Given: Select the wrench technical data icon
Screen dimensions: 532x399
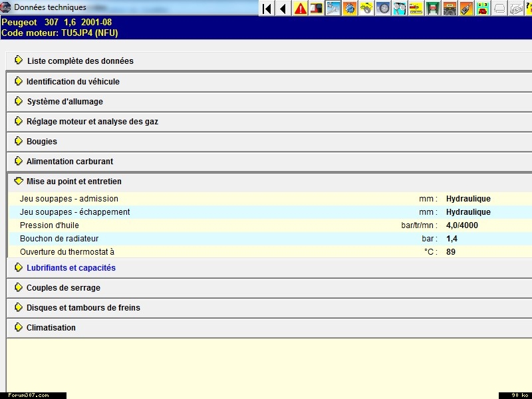Looking at the screenshot, I should pos(333,8).
